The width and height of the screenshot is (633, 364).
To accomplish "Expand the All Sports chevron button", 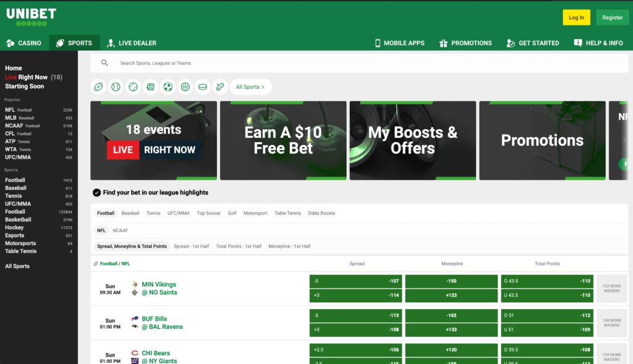I will pos(250,87).
